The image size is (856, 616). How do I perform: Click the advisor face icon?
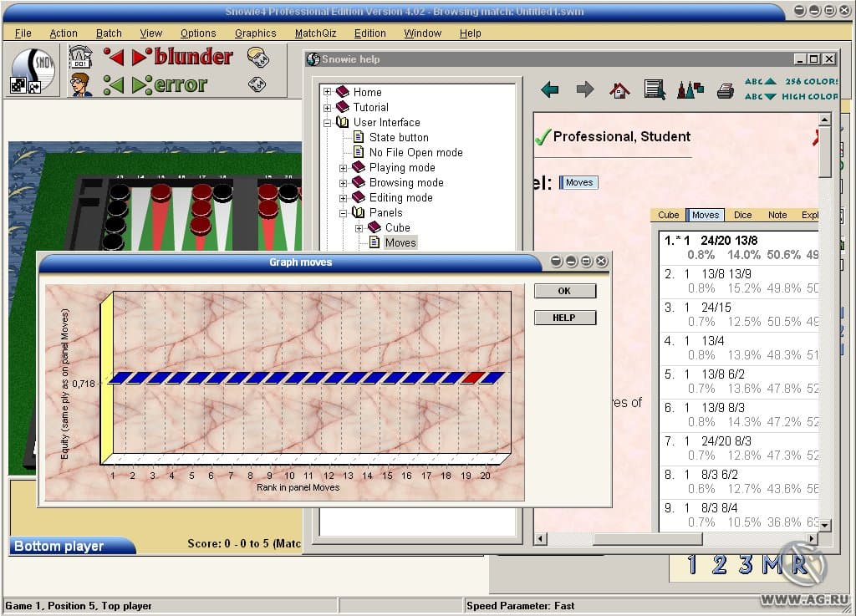(81, 85)
